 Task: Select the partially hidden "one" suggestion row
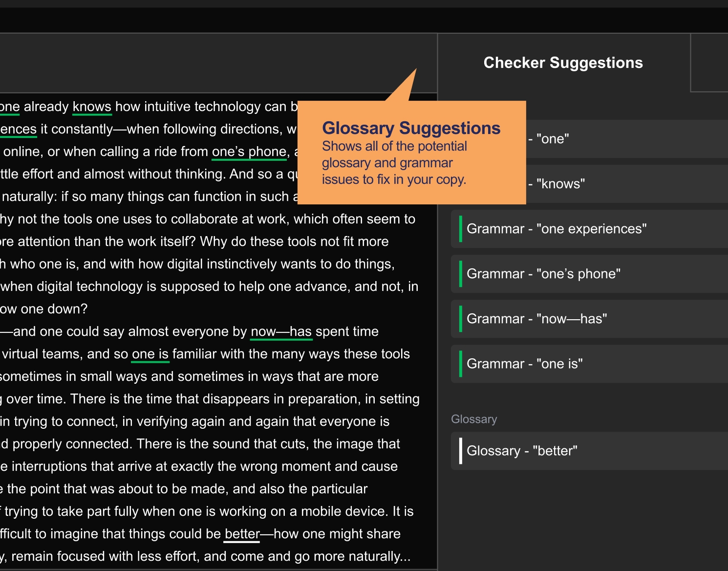[625, 139]
